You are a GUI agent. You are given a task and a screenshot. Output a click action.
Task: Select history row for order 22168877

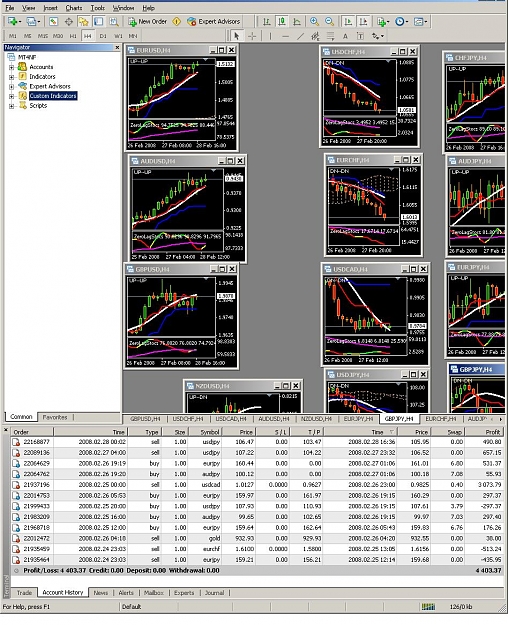click(258, 442)
